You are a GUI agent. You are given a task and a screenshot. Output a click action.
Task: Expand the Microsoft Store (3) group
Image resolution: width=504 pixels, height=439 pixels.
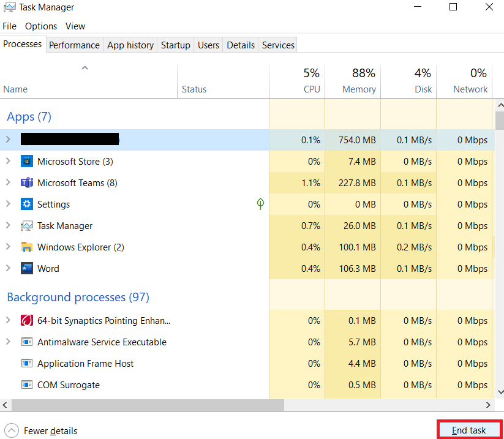8,161
